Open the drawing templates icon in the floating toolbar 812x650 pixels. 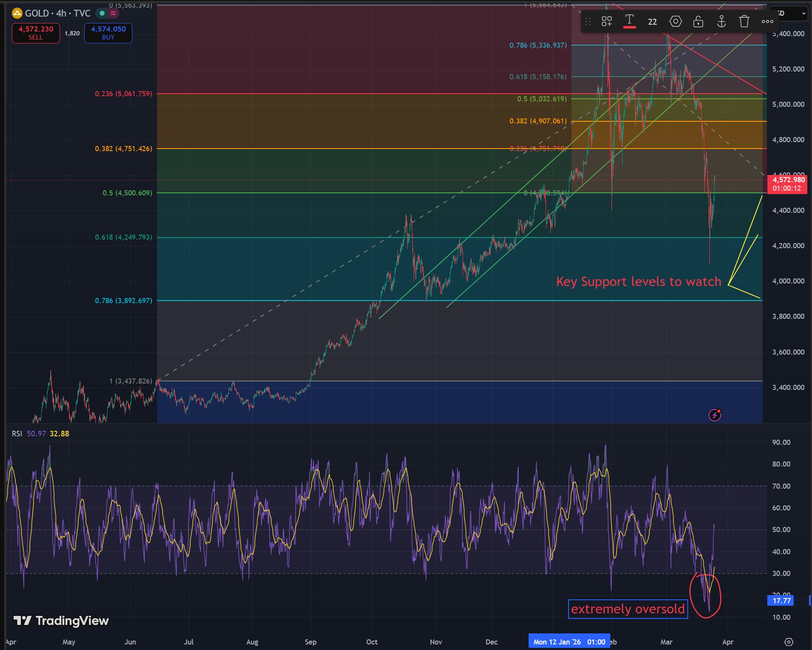click(x=606, y=21)
